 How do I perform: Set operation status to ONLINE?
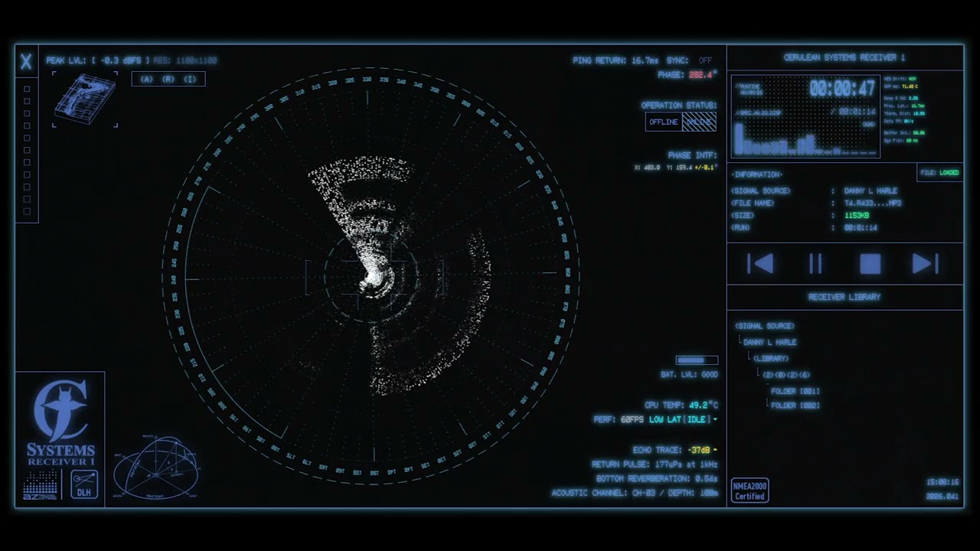[x=699, y=122]
